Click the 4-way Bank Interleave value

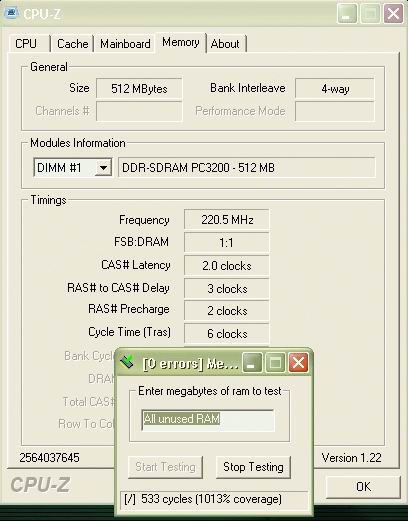[x=335, y=89]
